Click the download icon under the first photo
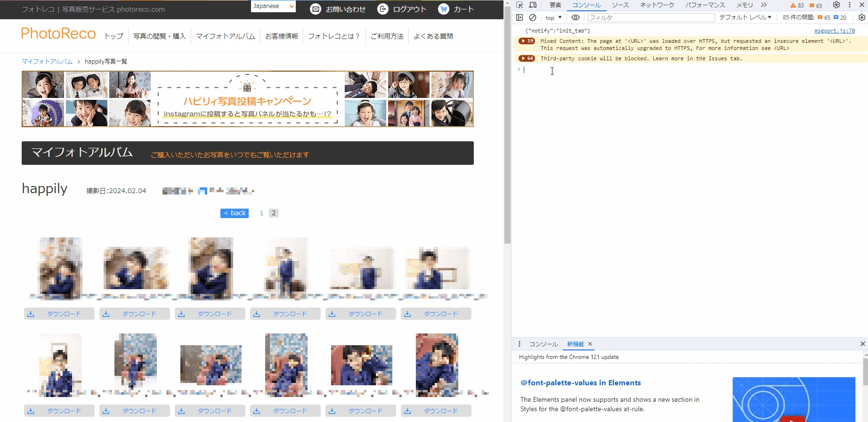The image size is (868, 422). coord(31,314)
